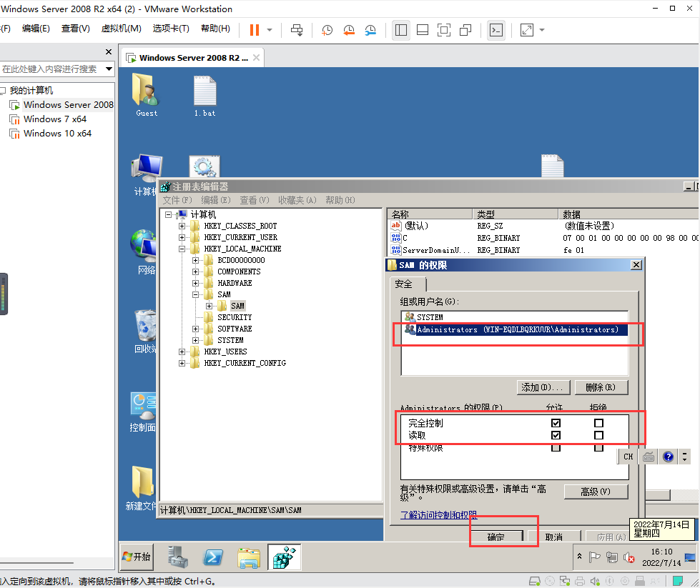Collapse the 计算机 root registry node
The height and width of the screenshot is (588, 700).
(x=168, y=214)
